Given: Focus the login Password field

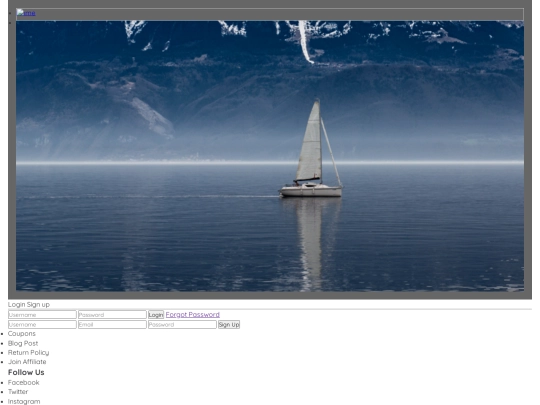Looking at the screenshot, I should [x=112, y=314].
